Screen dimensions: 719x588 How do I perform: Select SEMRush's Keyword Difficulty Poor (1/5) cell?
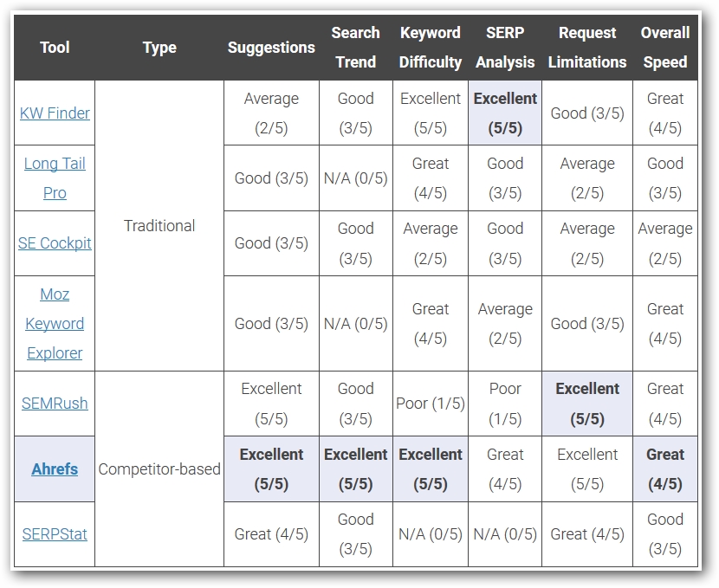(431, 404)
